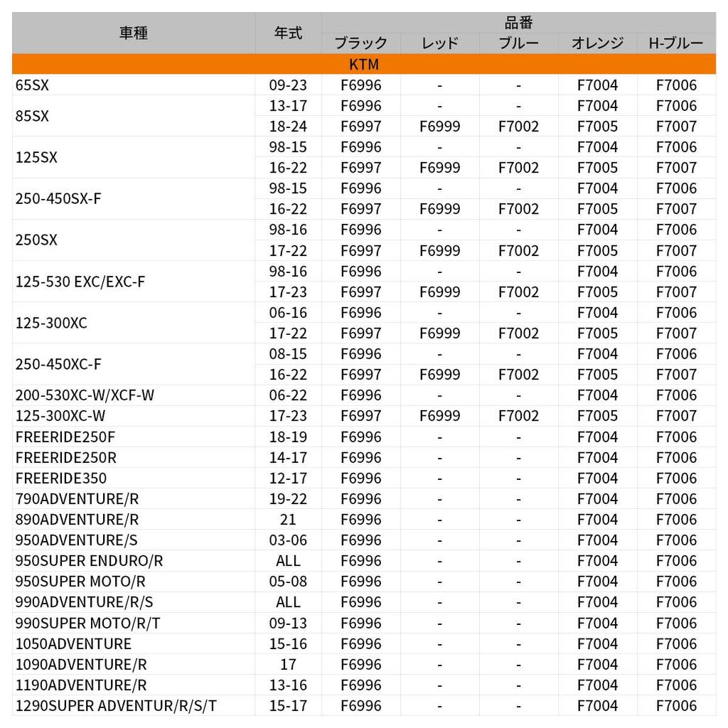
Task: Click the 15-16 year cell for 1050ADVENTURE
Action: (288, 643)
